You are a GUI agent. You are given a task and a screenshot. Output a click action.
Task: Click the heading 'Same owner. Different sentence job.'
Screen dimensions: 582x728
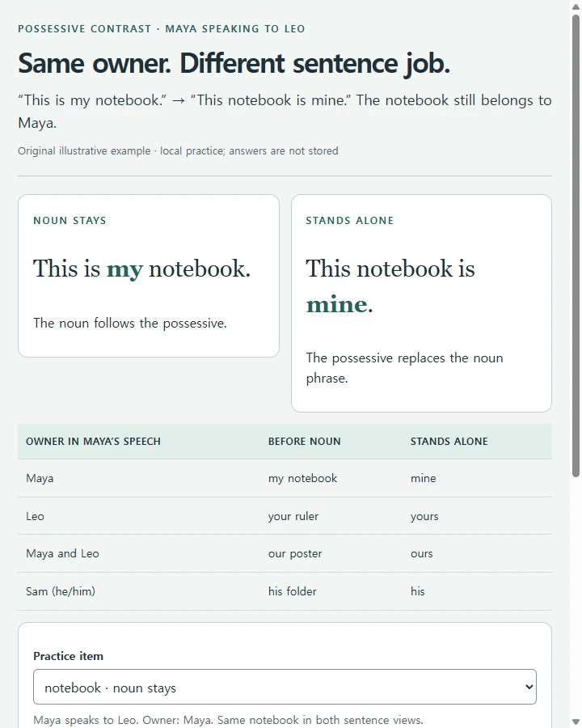click(234, 63)
